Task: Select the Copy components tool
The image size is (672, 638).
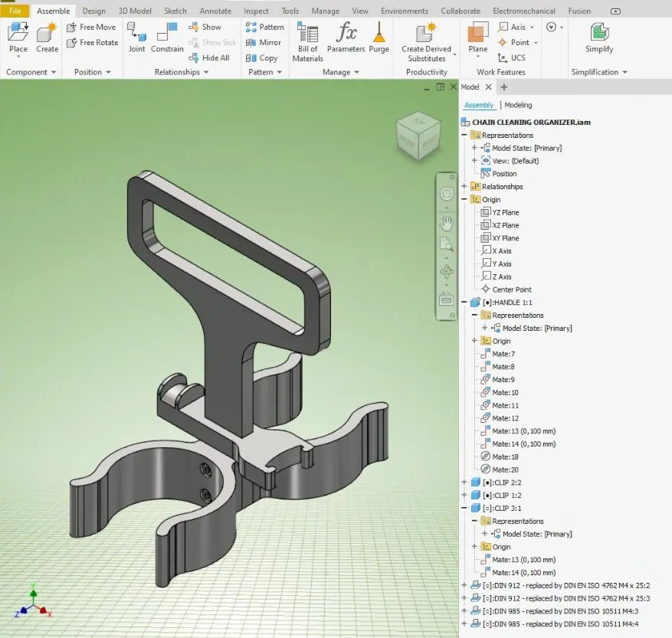Action: 261,58
